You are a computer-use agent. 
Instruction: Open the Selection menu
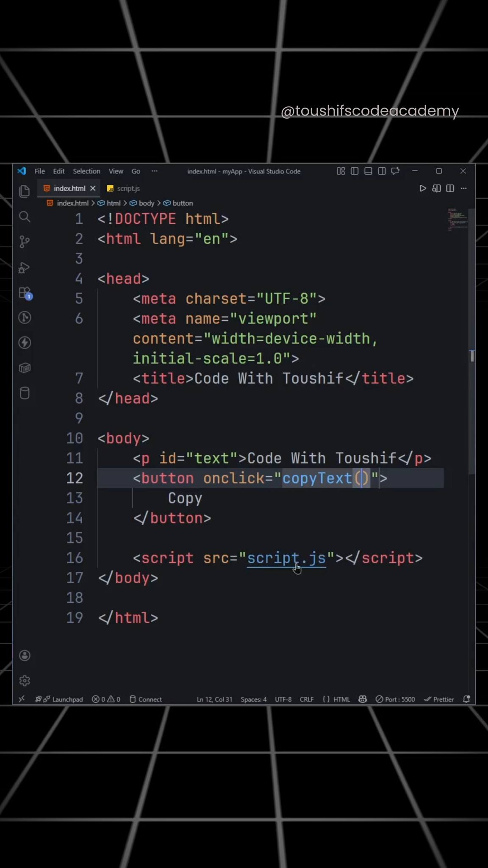pos(86,171)
